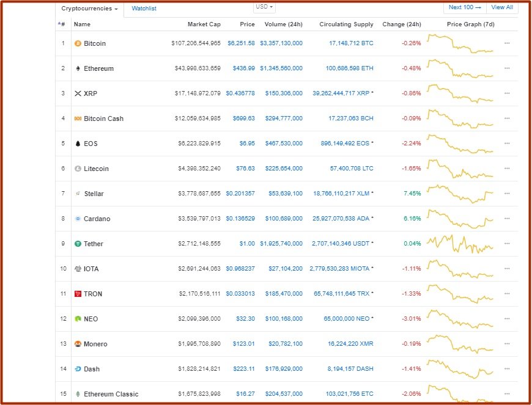
Task: Click Cardano 6.16% change value
Action: [412, 219]
